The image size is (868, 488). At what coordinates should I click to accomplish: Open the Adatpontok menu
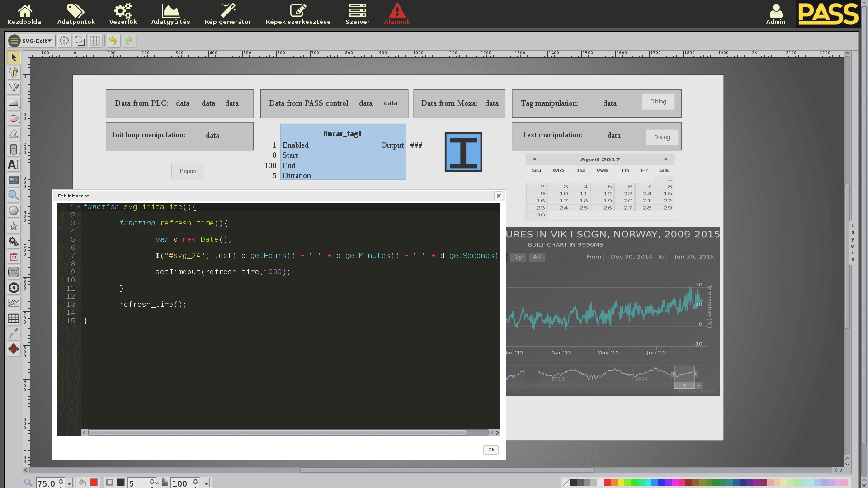(76, 14)
